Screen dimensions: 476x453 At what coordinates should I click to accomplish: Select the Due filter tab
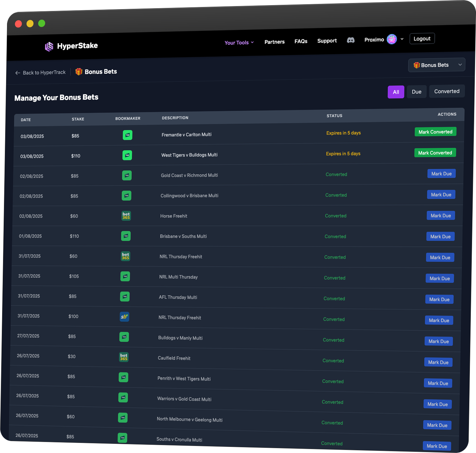pyautogui.click(x=416, y=92)
